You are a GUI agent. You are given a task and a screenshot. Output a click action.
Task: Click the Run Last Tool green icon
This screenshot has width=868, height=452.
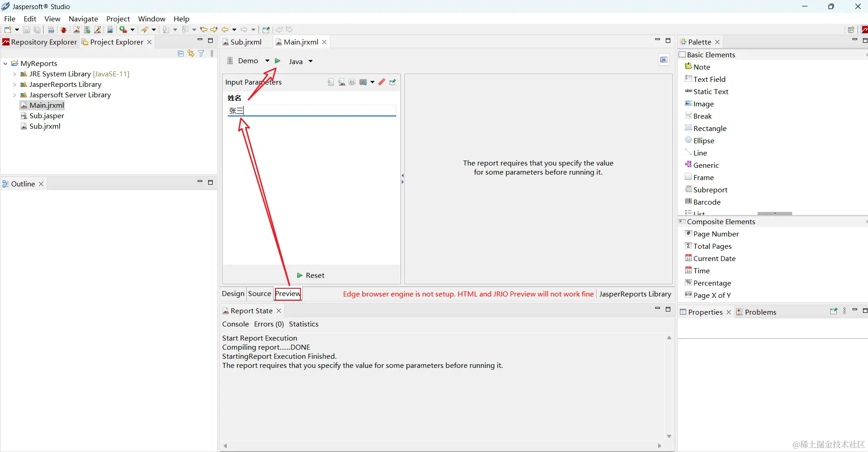123,30
